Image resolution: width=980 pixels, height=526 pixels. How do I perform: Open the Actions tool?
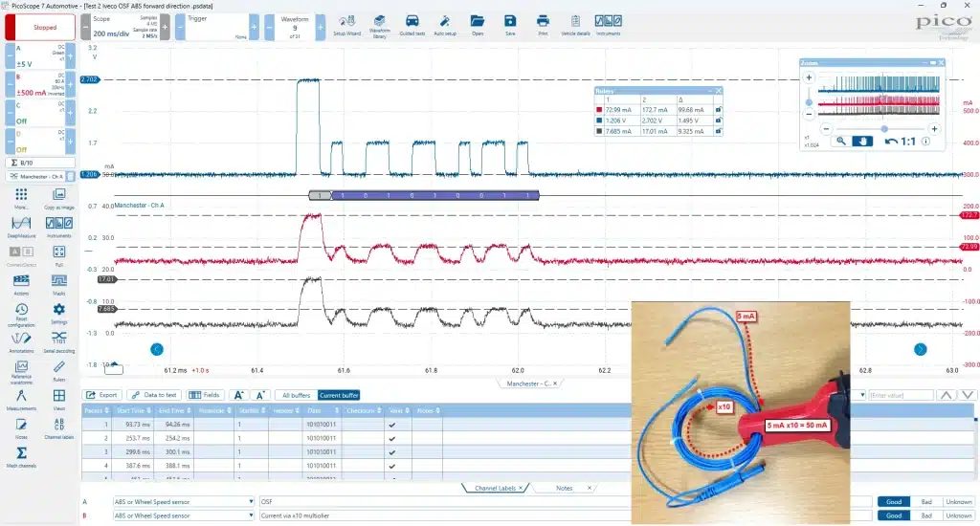point(21,285)
